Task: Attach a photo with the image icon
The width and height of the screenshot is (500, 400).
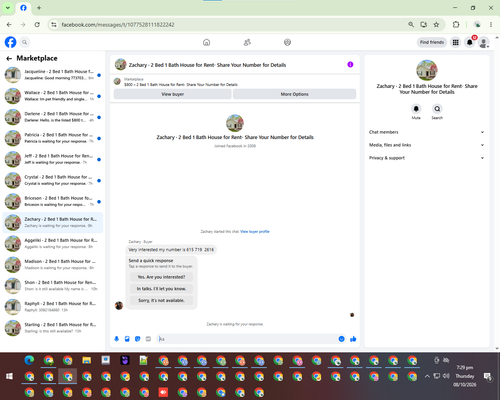Action: (127, 339)
